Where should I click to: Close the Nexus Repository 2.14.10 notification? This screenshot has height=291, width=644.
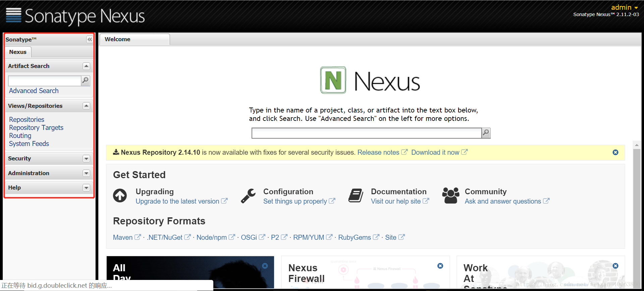click(x=615, y=152)
